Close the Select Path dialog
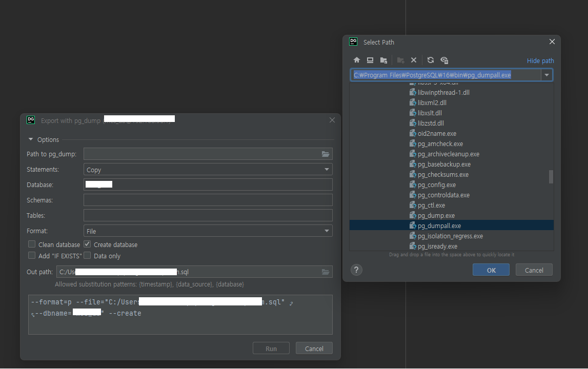The width and height of the screenshot is (588, 369). point(552,42)
